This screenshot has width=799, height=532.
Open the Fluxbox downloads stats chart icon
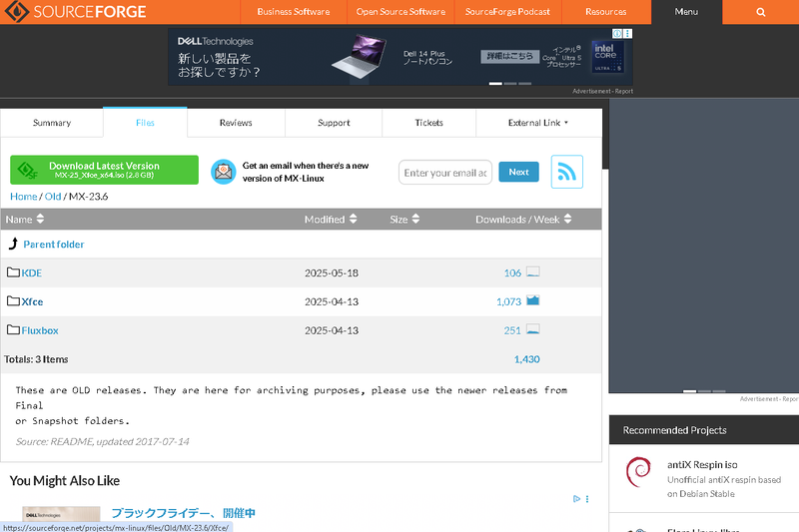pyautogui.click(x=532, y=329)
